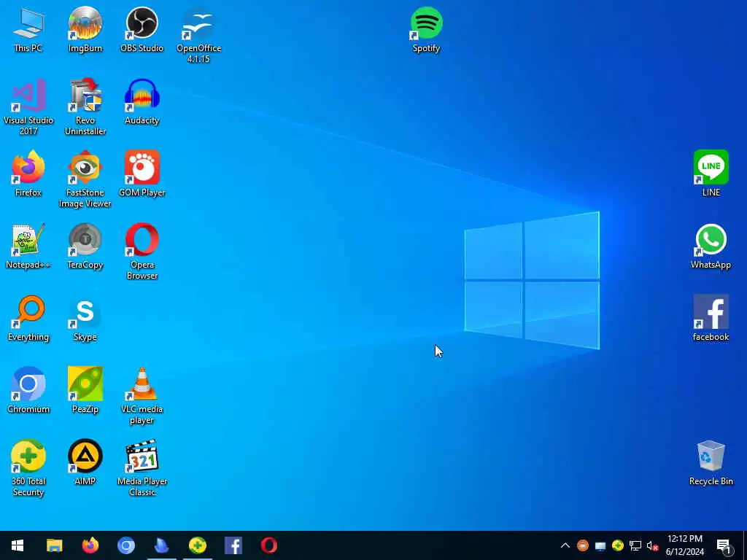Click the 360 Total Security tray icon
Viewport: 747px width, 560px height.
pos(618,545)
